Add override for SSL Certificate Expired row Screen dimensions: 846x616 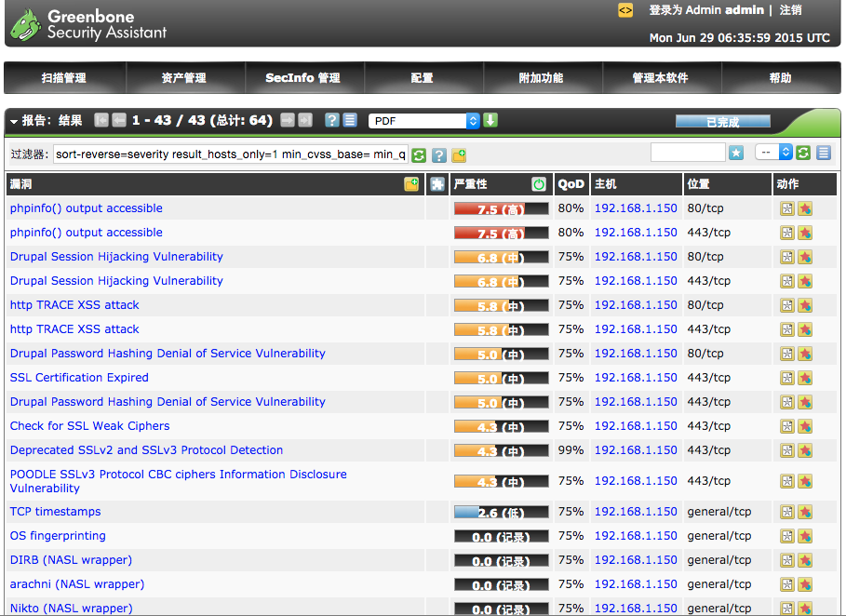pyautogui.click(x=805, y=378)
